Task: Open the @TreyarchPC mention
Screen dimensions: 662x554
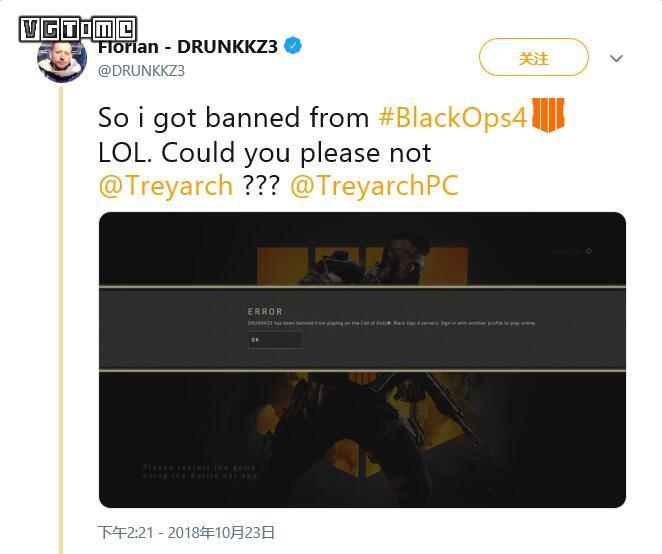Action: tap(374, 185)
